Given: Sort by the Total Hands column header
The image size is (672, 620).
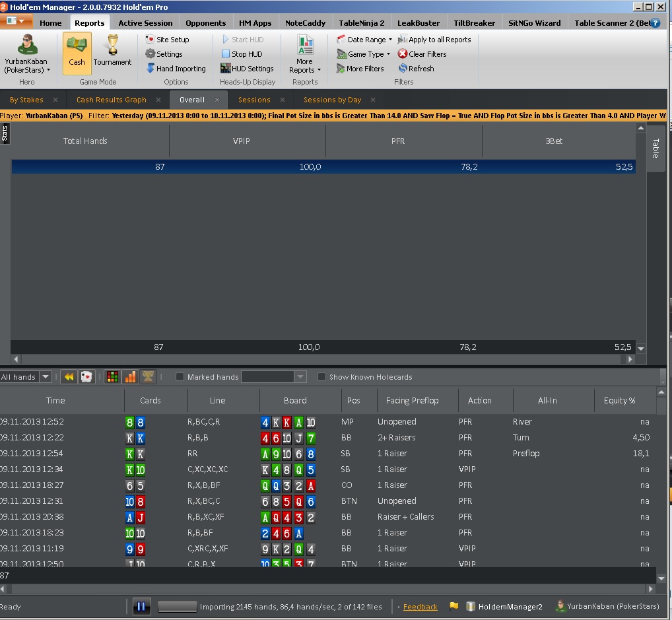Looking at the screenshot, I should (85, 141).
